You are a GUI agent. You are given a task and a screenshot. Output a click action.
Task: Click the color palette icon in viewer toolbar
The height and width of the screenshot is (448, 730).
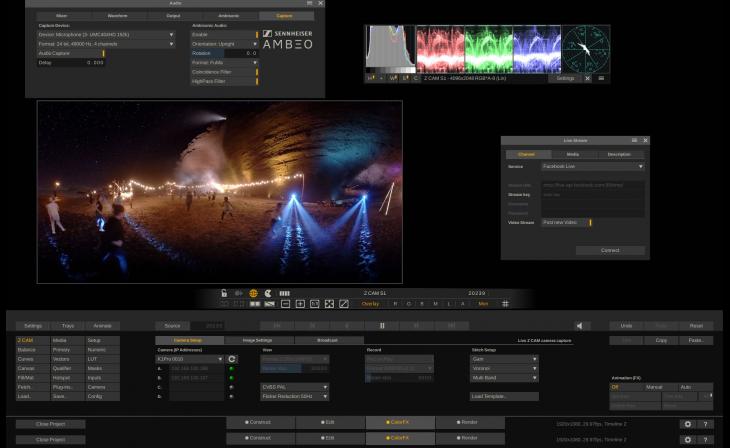[268, 293]
